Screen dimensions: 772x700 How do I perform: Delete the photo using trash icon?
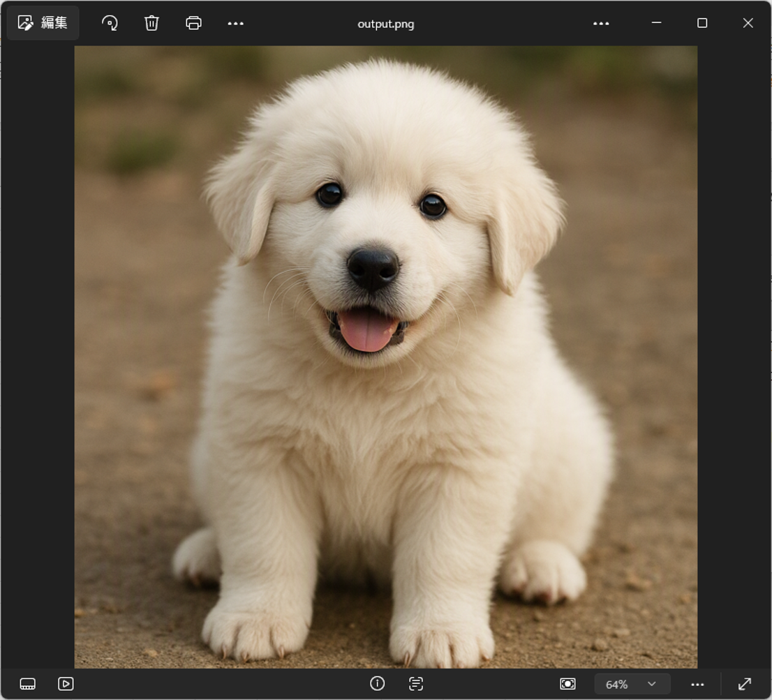(x=151, y=23)
